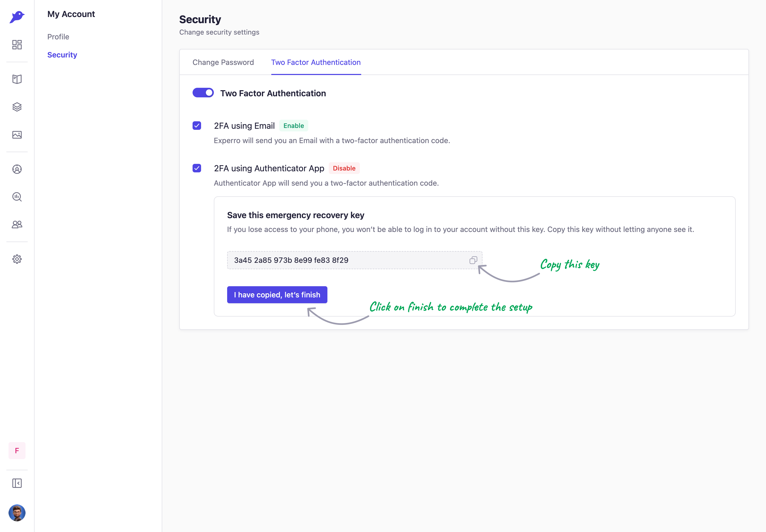Open the book content icon in sidebar
Screen dimensions: 766x532
pyautogui.click(x=17, y=79)
